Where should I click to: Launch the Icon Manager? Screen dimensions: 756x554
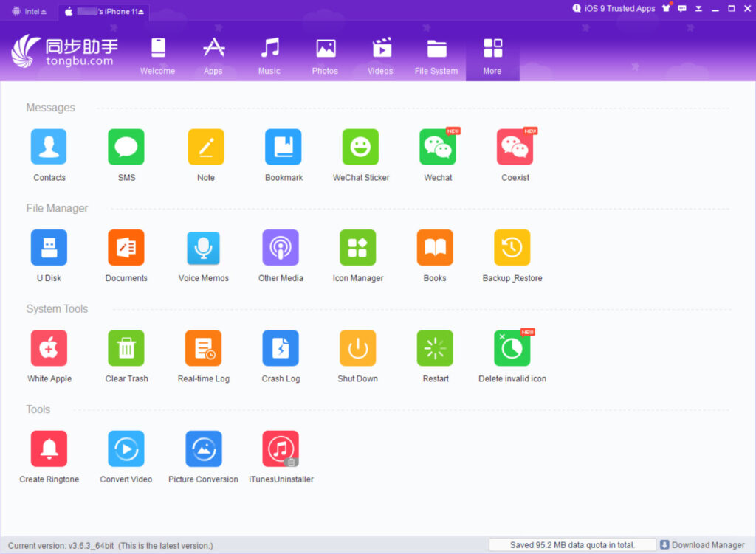[x=358, y=248]
